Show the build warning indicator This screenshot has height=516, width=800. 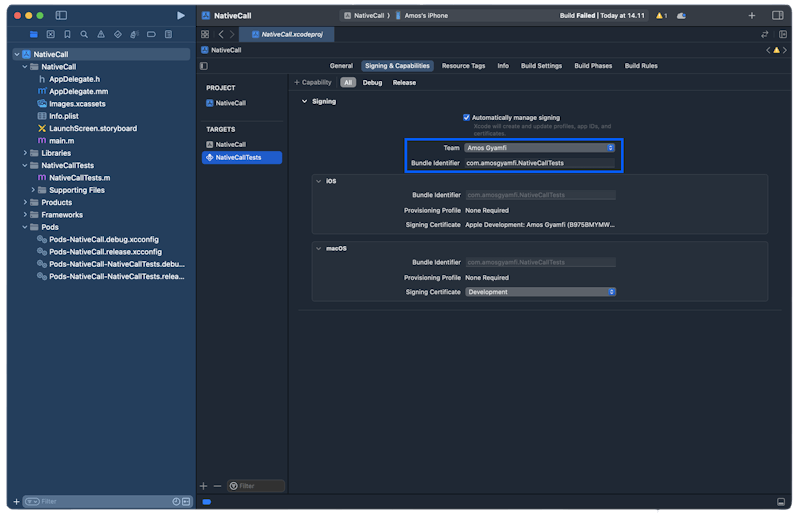pos(662,16)
